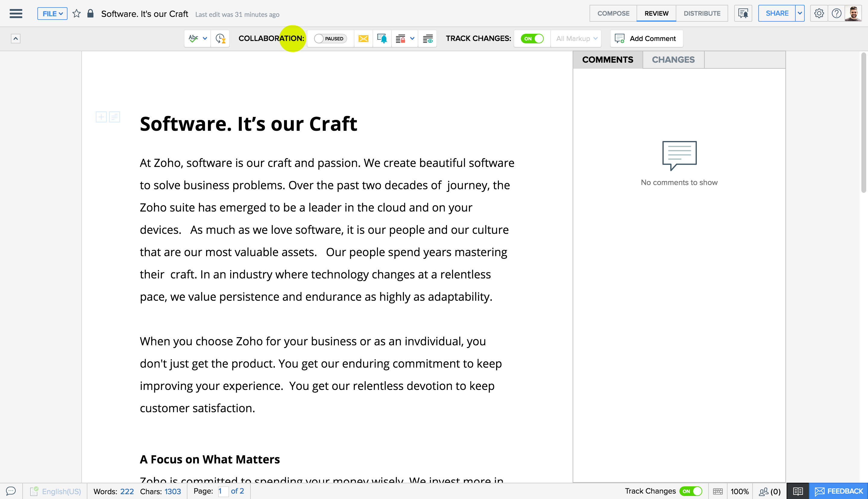868x499 pixels.
Task: Click the email share icon
Action: [364, 38]
